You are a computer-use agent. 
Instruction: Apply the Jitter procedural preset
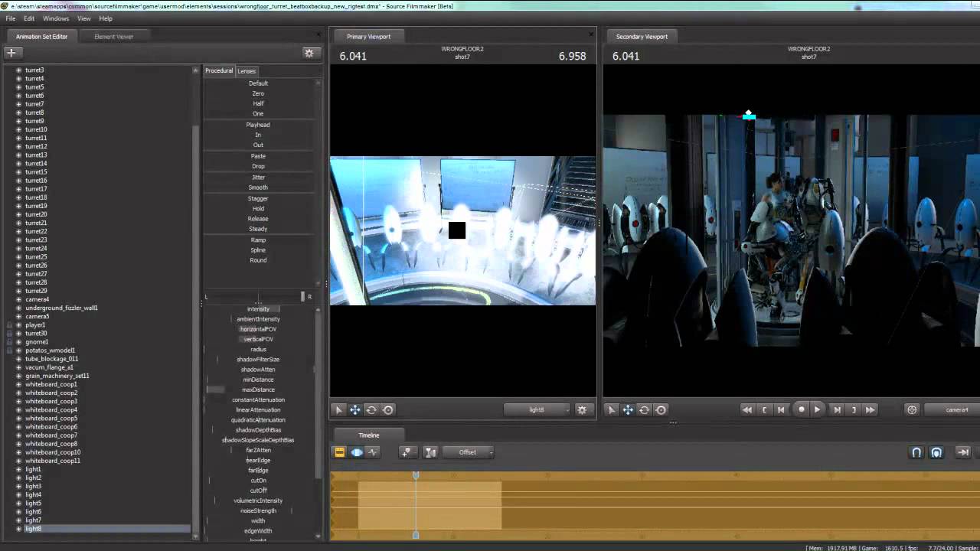[x=258, y=178]
